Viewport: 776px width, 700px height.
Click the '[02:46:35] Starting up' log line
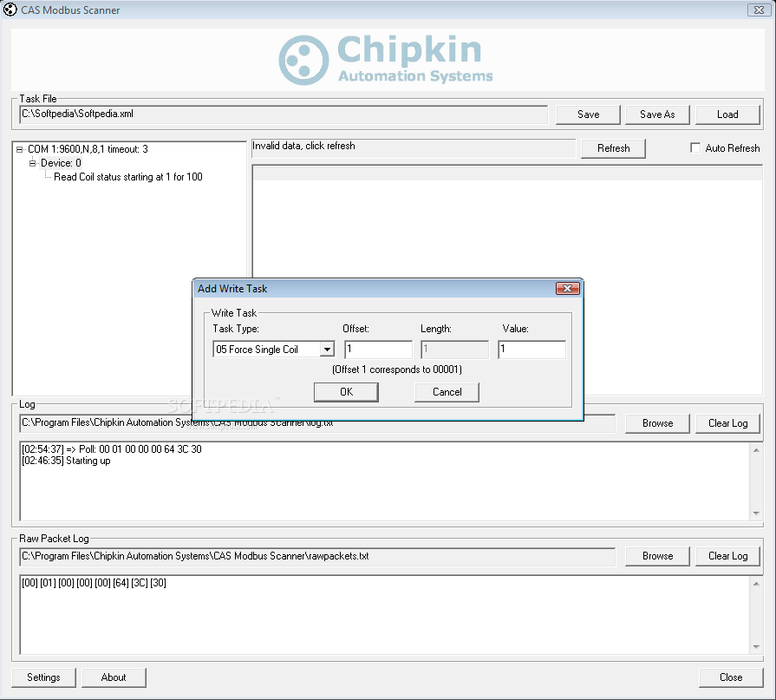point(66,461)
